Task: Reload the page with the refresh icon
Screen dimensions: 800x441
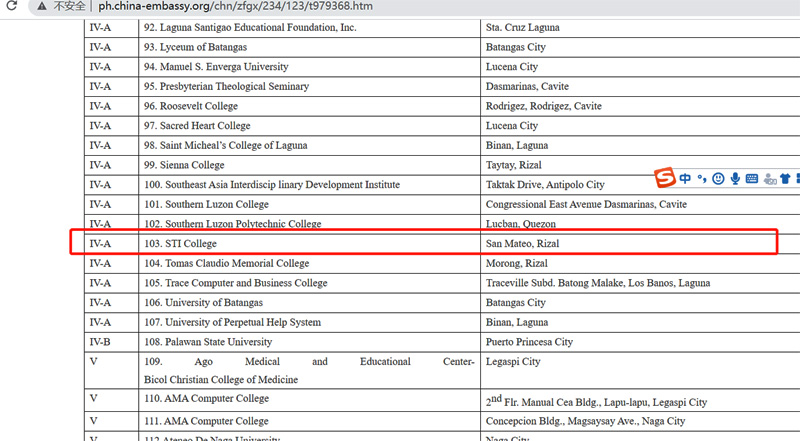Action: click(12, 6)
